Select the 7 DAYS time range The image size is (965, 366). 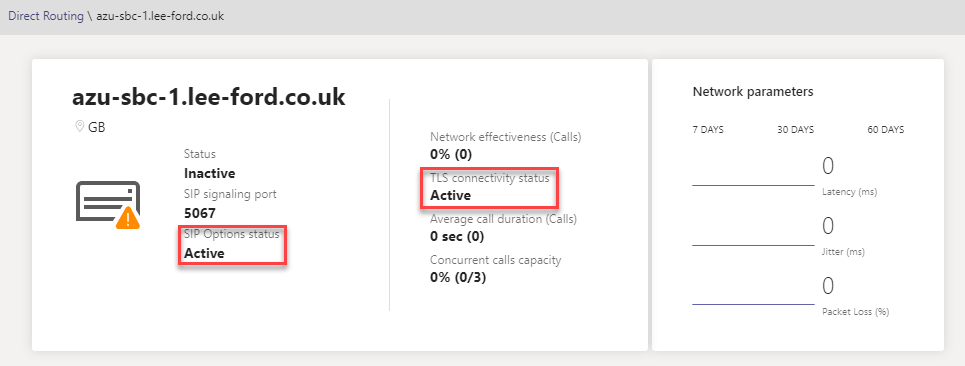(708, 130)
